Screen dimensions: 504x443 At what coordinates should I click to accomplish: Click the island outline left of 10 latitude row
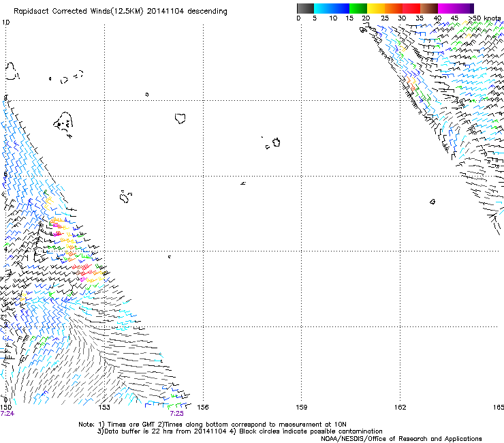12,71
